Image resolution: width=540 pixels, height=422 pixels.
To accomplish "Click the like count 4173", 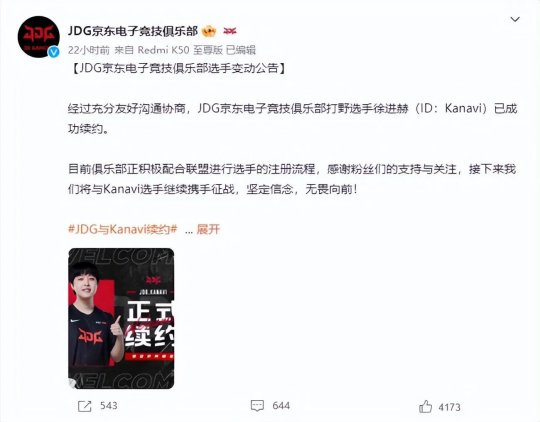I will coord(450,407).
